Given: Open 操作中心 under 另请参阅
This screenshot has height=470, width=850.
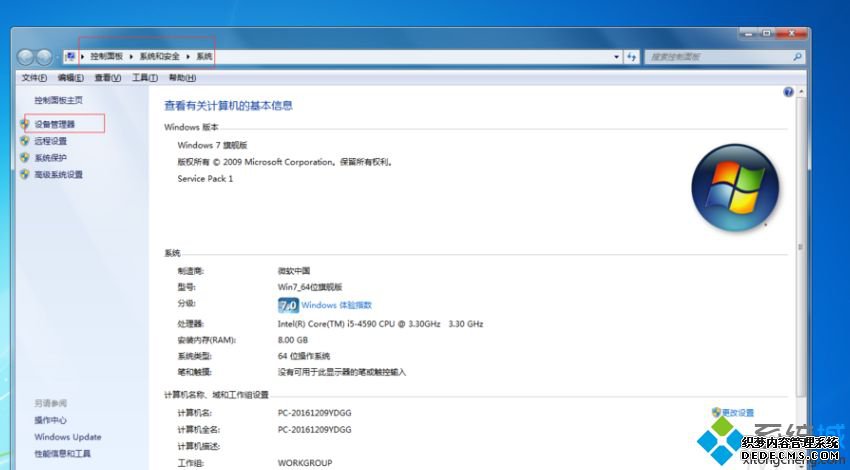Looking at the screenshot, I should point(50,420).
